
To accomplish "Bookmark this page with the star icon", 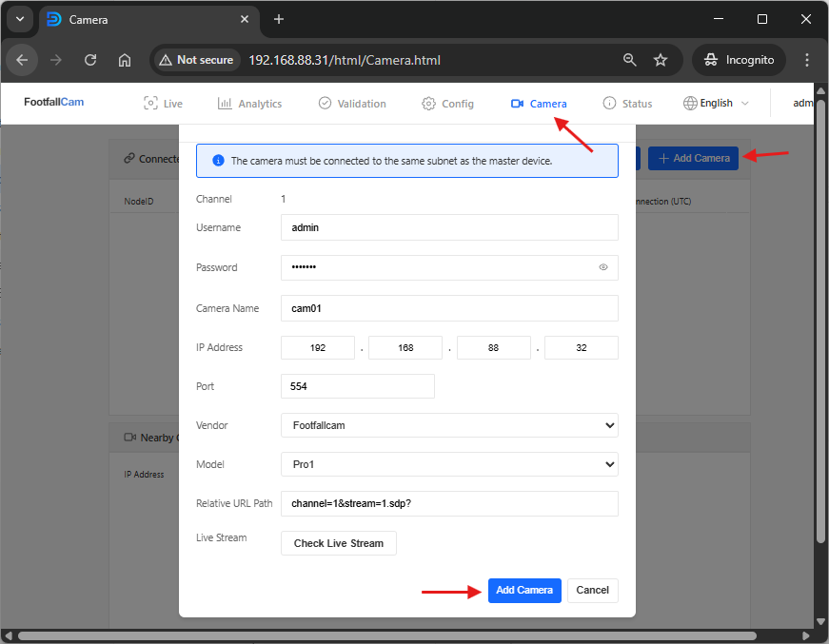I will (661, 60).
